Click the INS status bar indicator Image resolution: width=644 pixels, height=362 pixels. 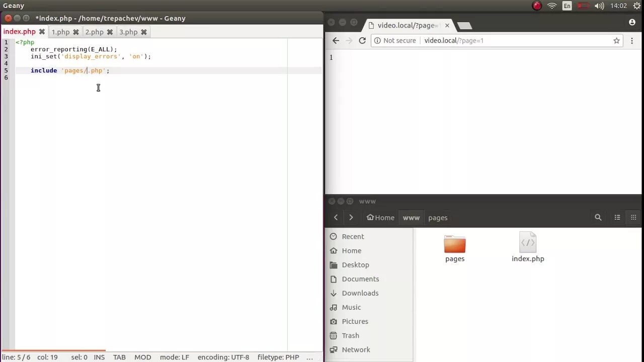click(x=99, y=357)
